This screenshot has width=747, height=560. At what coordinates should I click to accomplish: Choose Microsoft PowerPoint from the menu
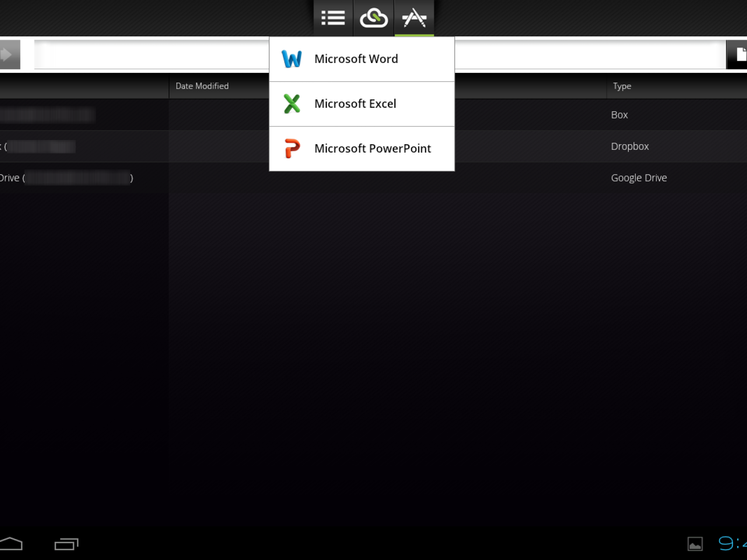click(362, 148)
